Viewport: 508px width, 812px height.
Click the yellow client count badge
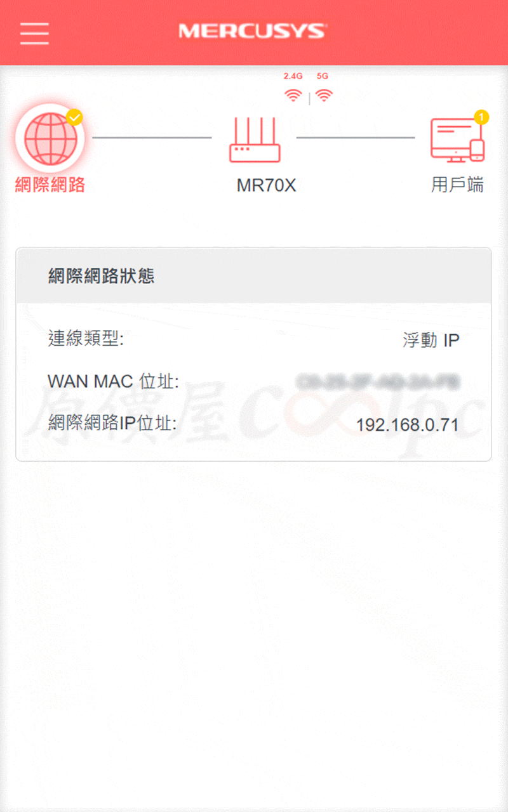[481, 117]
